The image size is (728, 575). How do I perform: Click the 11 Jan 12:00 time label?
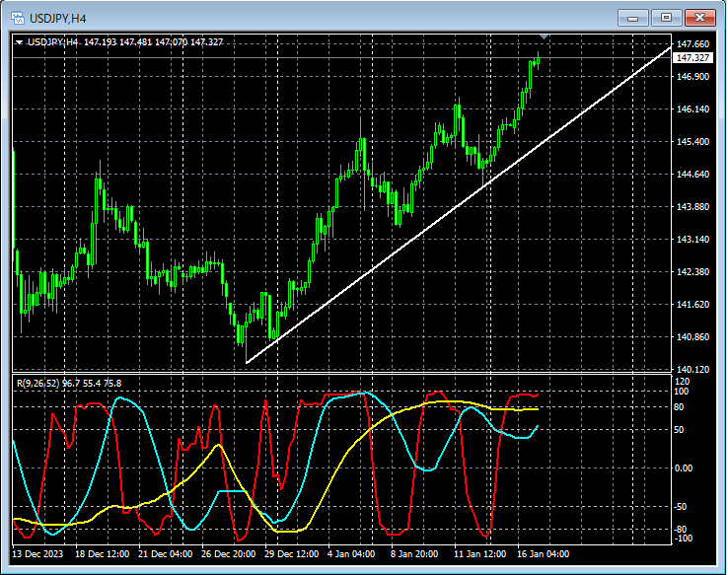480,554
